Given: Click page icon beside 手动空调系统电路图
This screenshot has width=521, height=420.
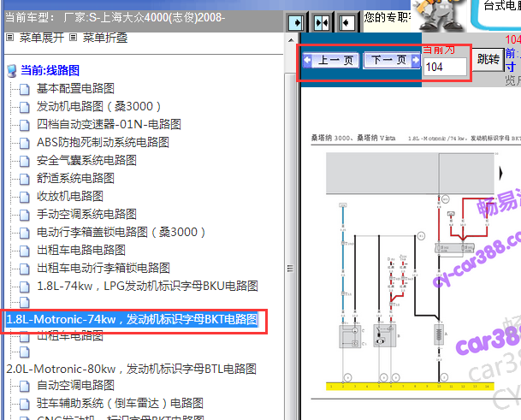Looking at the screenshot, I should [24, 215].
